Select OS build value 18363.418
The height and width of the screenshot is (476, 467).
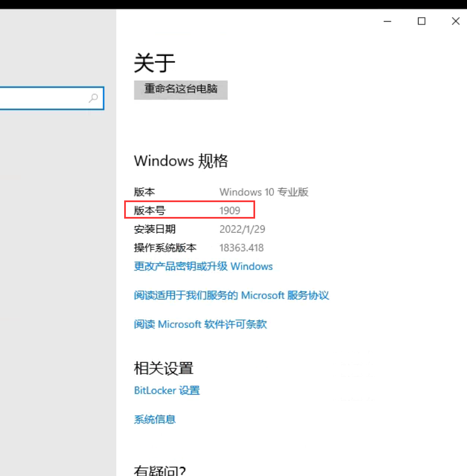tap(241, 248)
